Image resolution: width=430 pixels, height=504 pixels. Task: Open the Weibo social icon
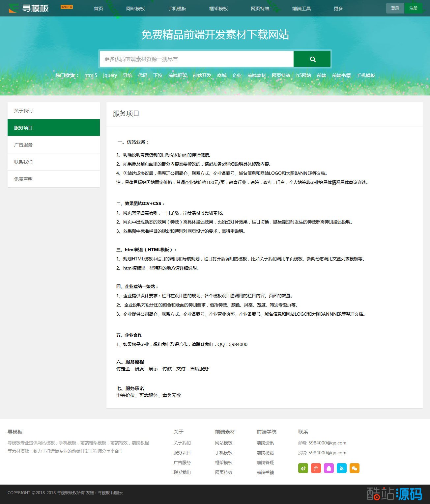(303, 468)
